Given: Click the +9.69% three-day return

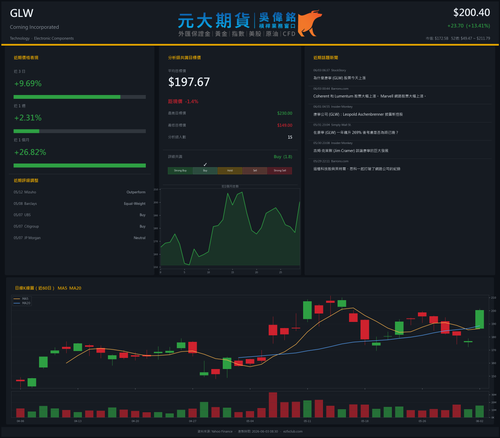Looking at the screenshot, I should click(28, 84).
